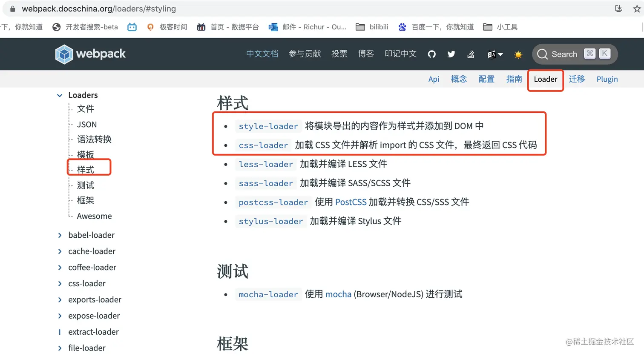The width and height of the screenshot is (644, 356).
Task: Open the 开发者搜索-beta bookmark
Action: point(85,27)
